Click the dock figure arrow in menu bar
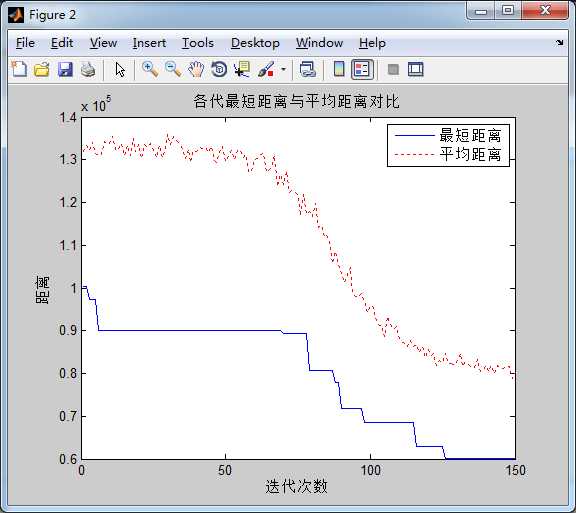The height and width of the screenshot is (513, 576). [559, 43]
